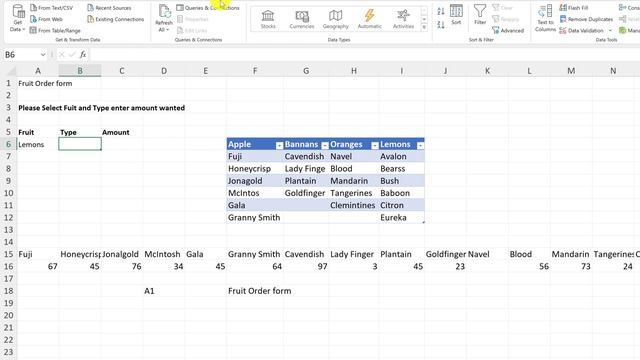Click the Clemintines cell
This screenshot has width=640, height=360.
tap(353, 205)
